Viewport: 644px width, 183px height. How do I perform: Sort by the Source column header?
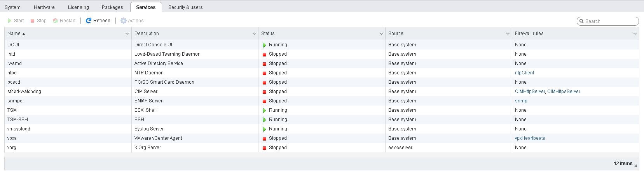pyautogui.click(x=396, y=33)
